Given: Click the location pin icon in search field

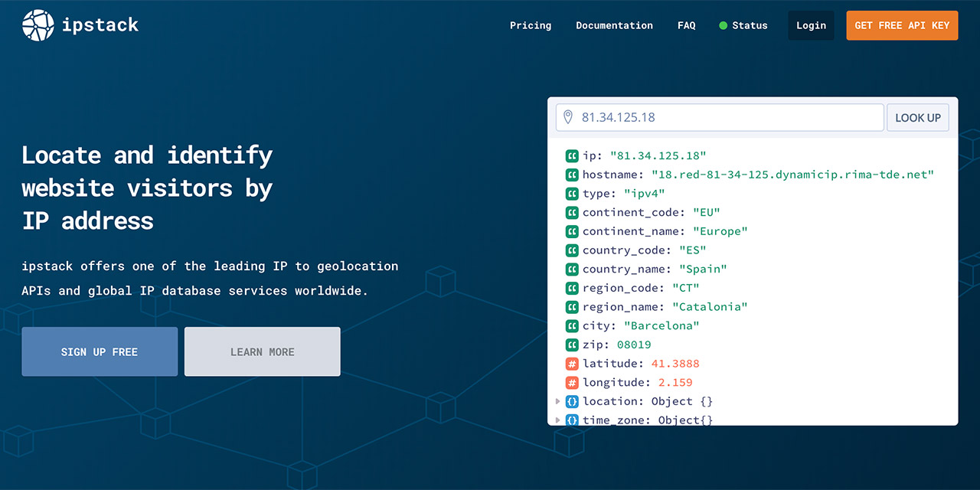Looking at the screenshot, I should (x=568, y=117).
